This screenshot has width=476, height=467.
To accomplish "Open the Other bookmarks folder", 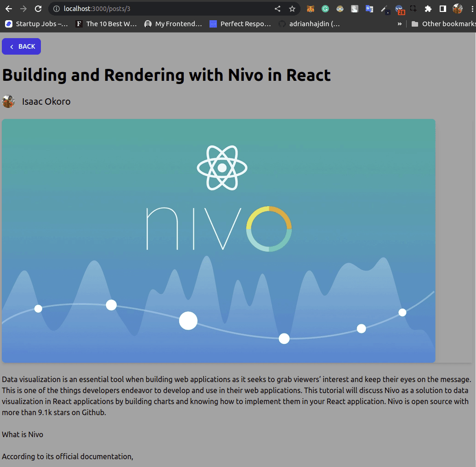I will point(443,24).
